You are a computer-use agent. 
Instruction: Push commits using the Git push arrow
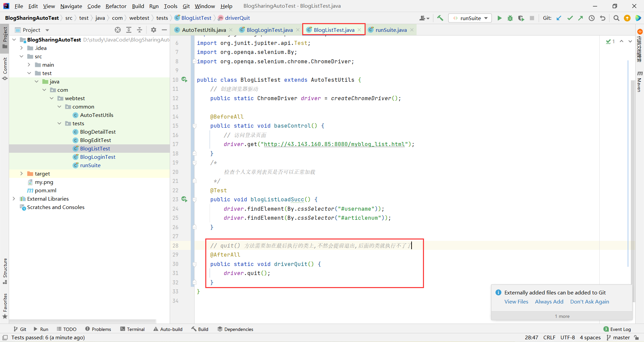581,18
